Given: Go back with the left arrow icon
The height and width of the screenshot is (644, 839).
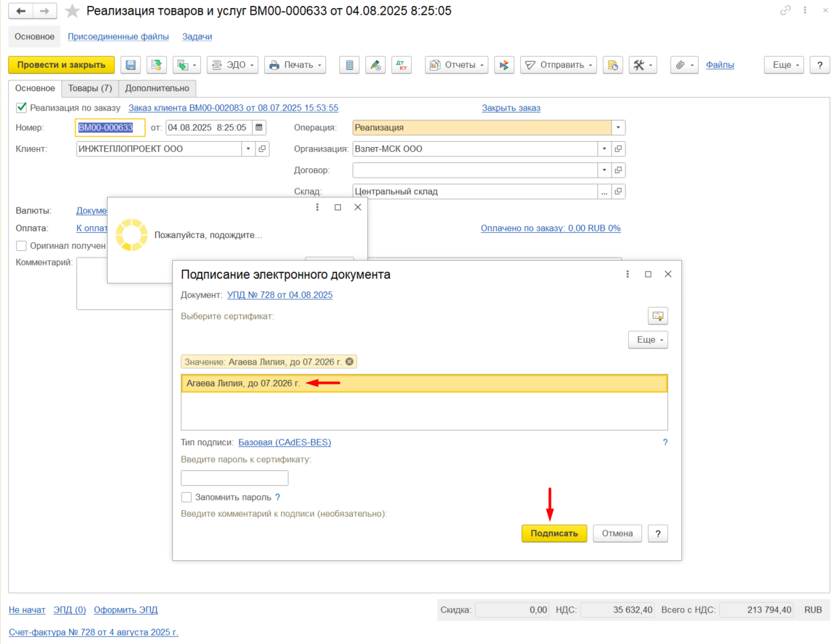Looking at the screenshot, I should coord(21,11).
